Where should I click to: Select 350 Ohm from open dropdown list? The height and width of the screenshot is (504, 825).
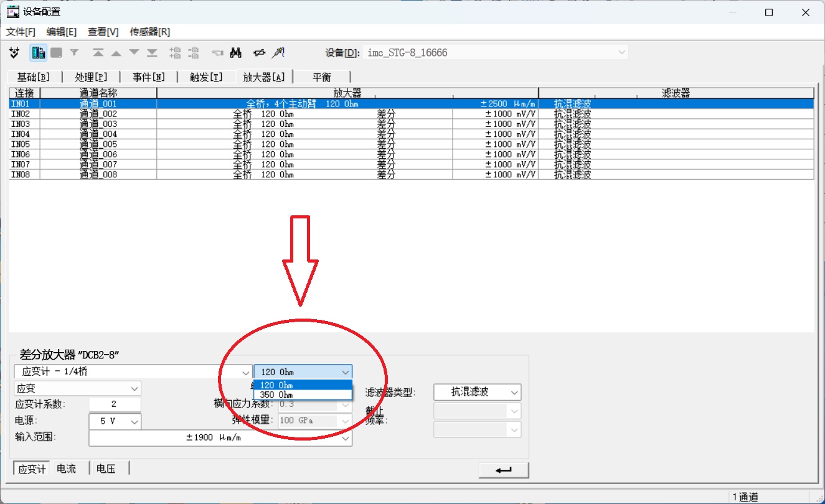tap(276, 394)
